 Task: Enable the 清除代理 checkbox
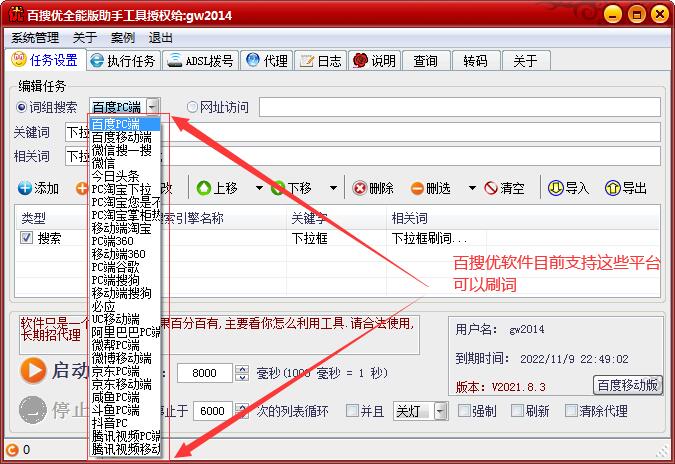coord(571,410)
